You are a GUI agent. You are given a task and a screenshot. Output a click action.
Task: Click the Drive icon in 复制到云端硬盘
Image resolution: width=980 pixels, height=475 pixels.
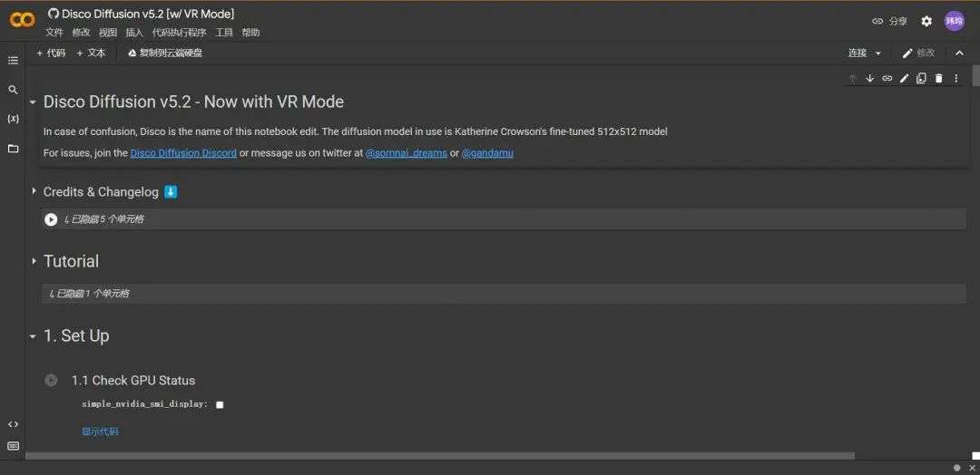click(x=132, y=53)
